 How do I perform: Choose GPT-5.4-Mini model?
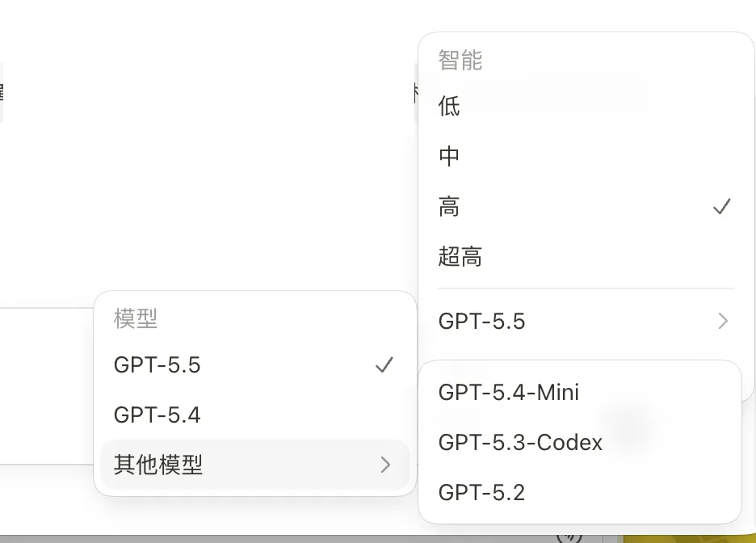(580, 393)
